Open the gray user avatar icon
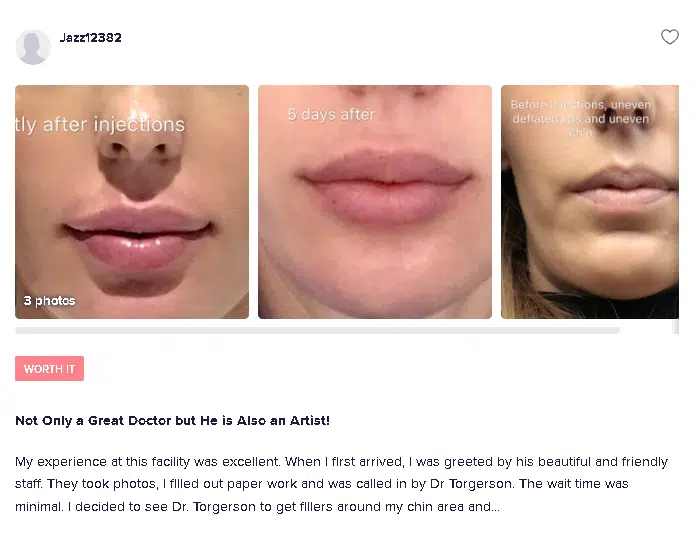 [x=33, y=47]
